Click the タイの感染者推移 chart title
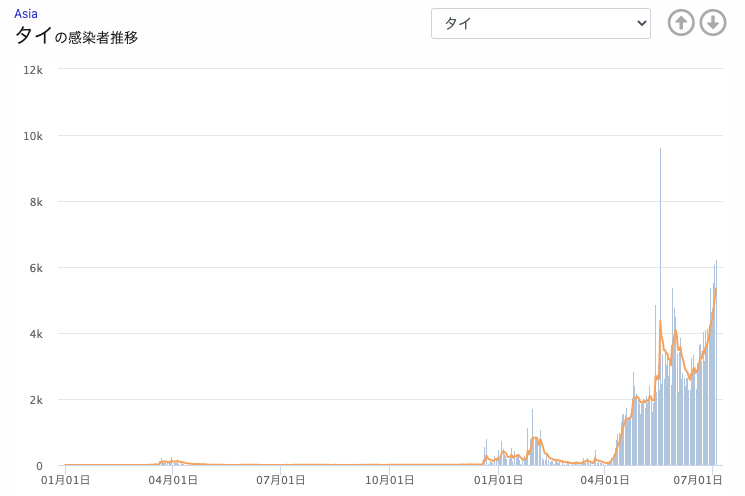745x496 pixels. [x=76, y=36]
